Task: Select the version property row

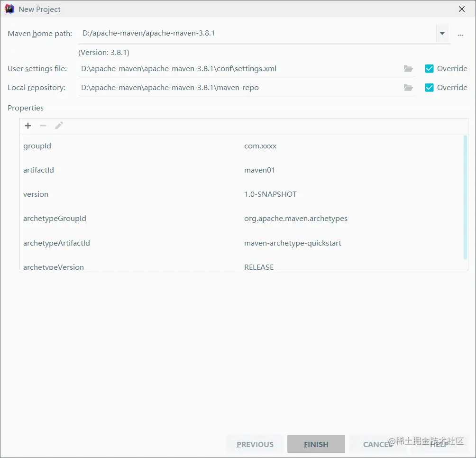Action: [x=242, y=194]
